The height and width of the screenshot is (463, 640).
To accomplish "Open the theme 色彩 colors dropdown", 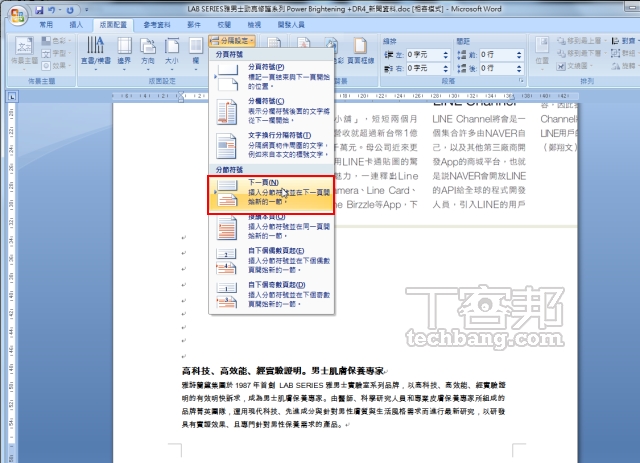I will pyautogui.click(x=56, y=40).
